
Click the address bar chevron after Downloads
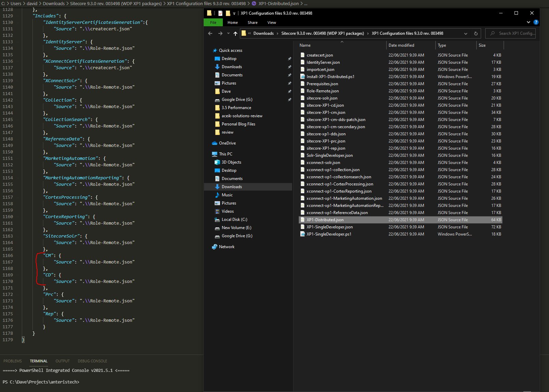point(277,33)
